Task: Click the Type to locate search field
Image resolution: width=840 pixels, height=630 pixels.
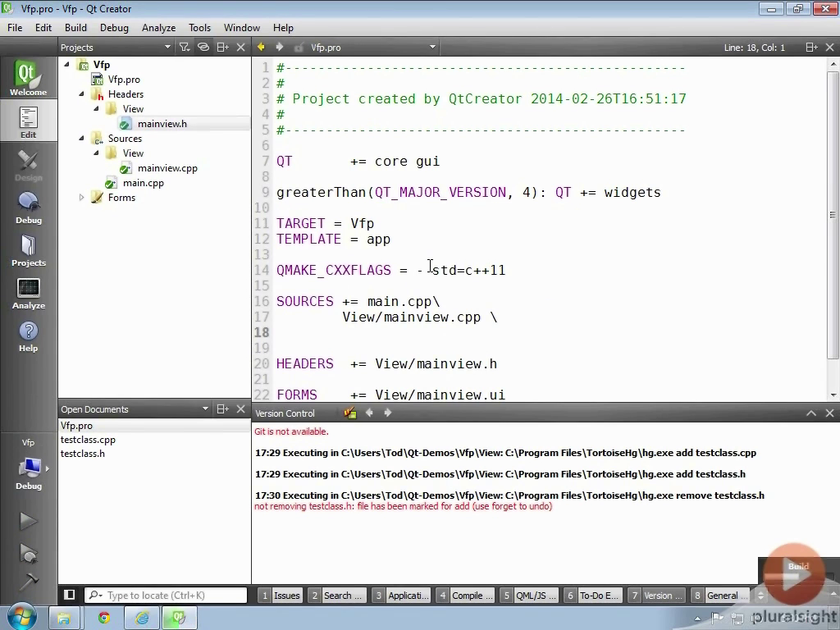Action: click(x=166, y=596)
